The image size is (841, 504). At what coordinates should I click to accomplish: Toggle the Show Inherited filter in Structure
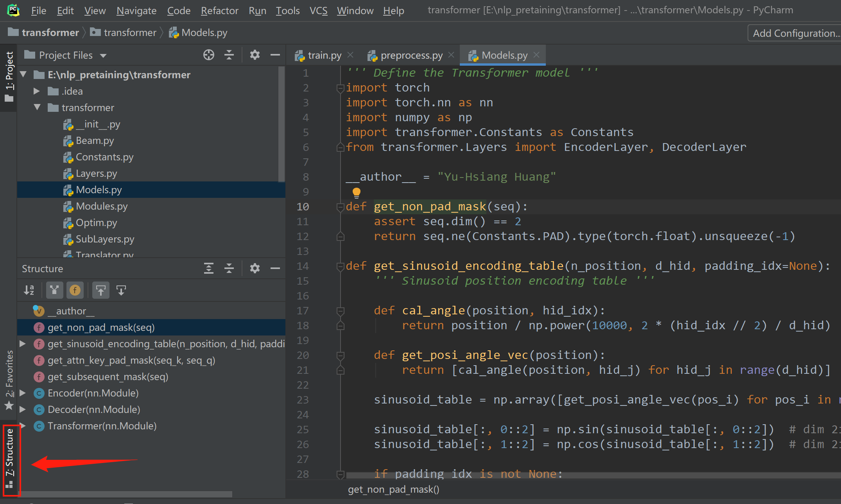point(54,290)
